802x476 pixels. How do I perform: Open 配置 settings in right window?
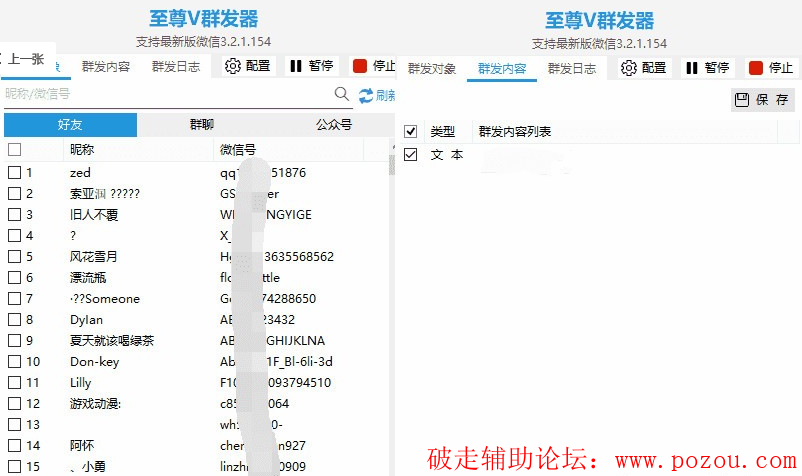(x=644, y=68)
